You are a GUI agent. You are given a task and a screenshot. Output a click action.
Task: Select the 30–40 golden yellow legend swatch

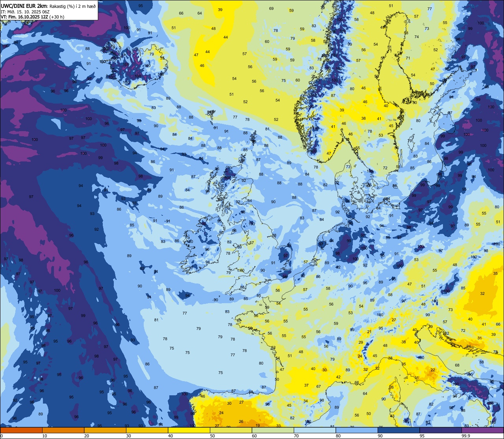tap(147, 430)
